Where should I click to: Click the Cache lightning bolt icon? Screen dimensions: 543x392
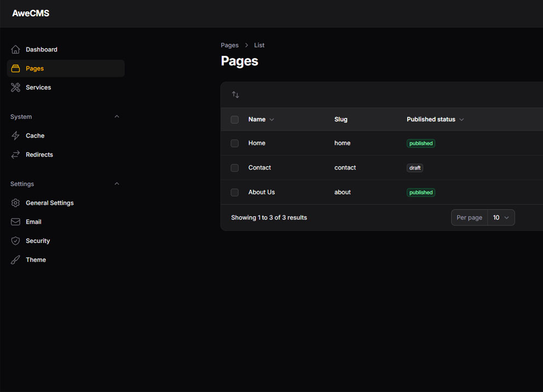coord(15,136)
